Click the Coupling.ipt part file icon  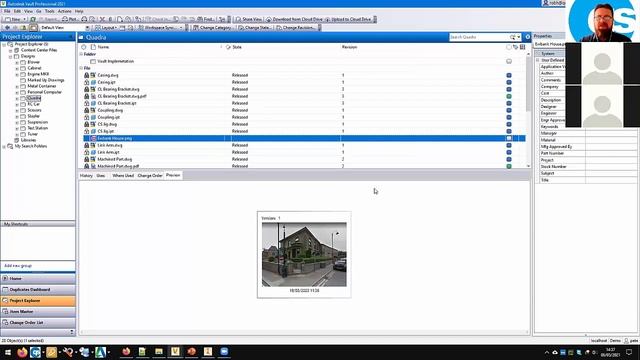click(x=93, y=117)
